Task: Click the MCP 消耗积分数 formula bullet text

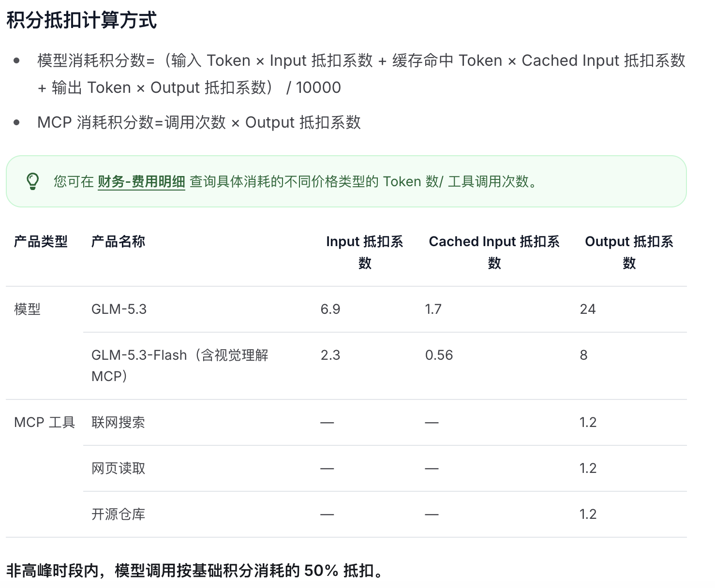Action: pos(199,122)
